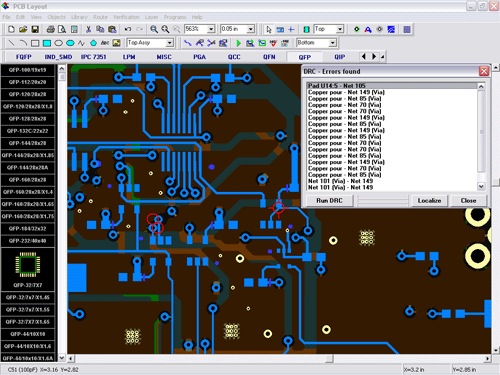Select the ellipse outline tool

[58, 43]
